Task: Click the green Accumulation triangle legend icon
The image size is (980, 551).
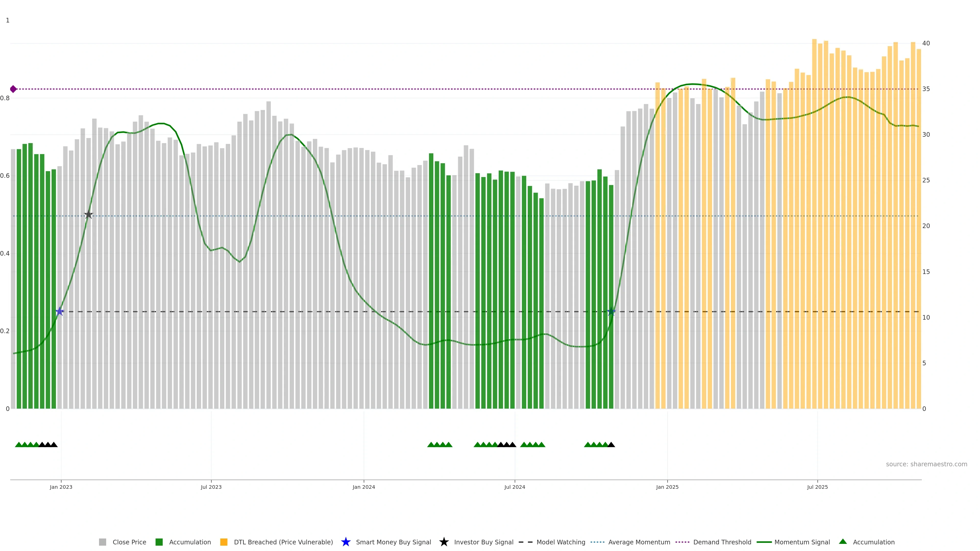Action: coord(843,542)
